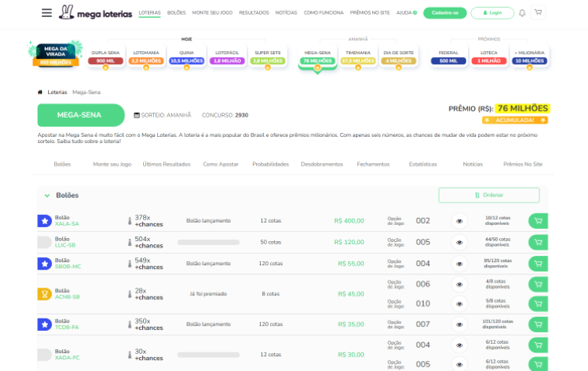588x371 pixels.
Task: Click blue star badge of Bolão SBOB-MC
Action: [44, 264]
